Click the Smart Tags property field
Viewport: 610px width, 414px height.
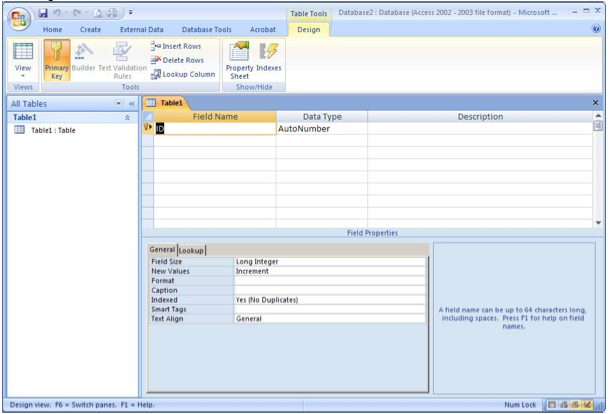[x=330, y=309]
